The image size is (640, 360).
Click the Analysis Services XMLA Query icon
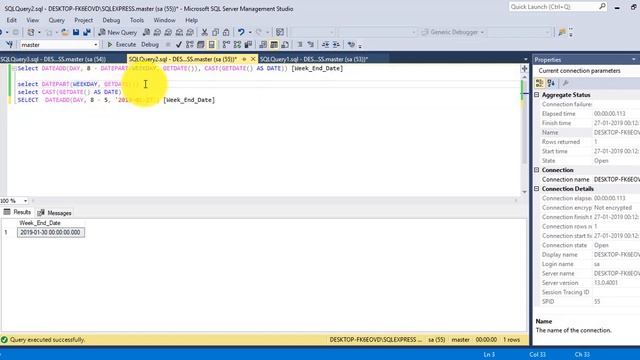click(x=179, y=32)
